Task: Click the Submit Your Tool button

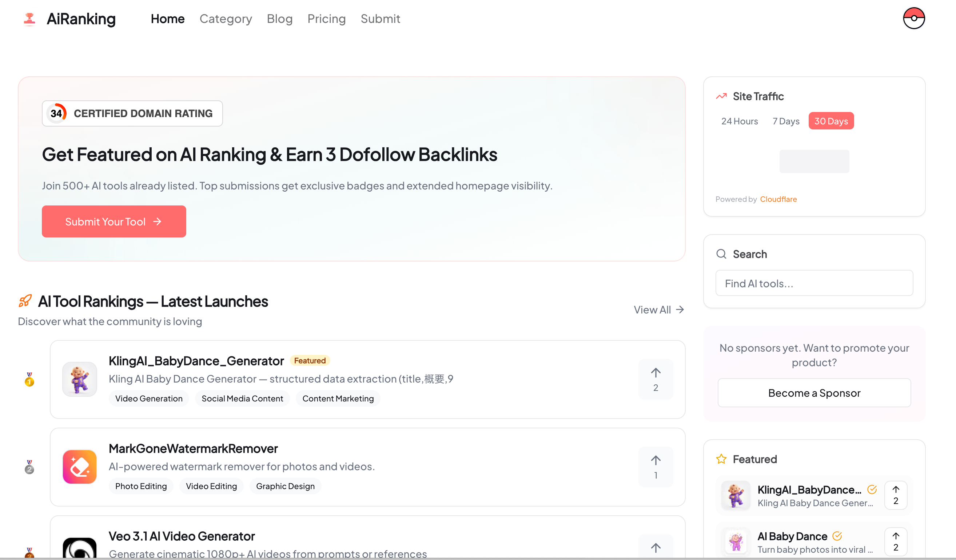Action: click(113, 221)
